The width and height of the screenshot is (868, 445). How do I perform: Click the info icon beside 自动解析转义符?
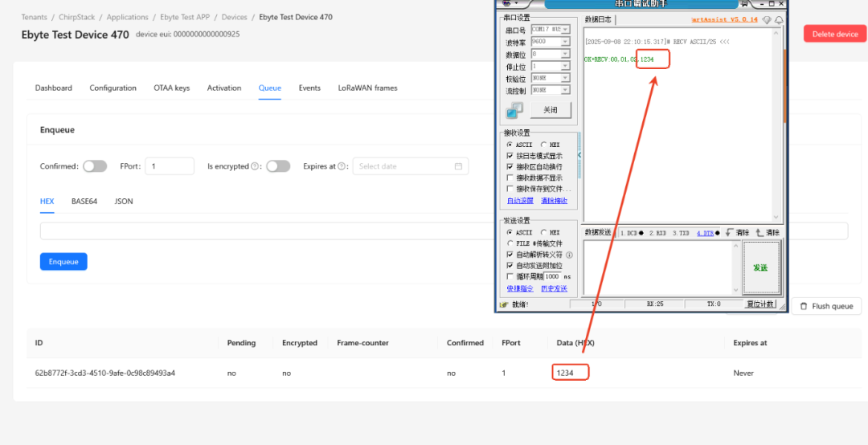[569, 255]
